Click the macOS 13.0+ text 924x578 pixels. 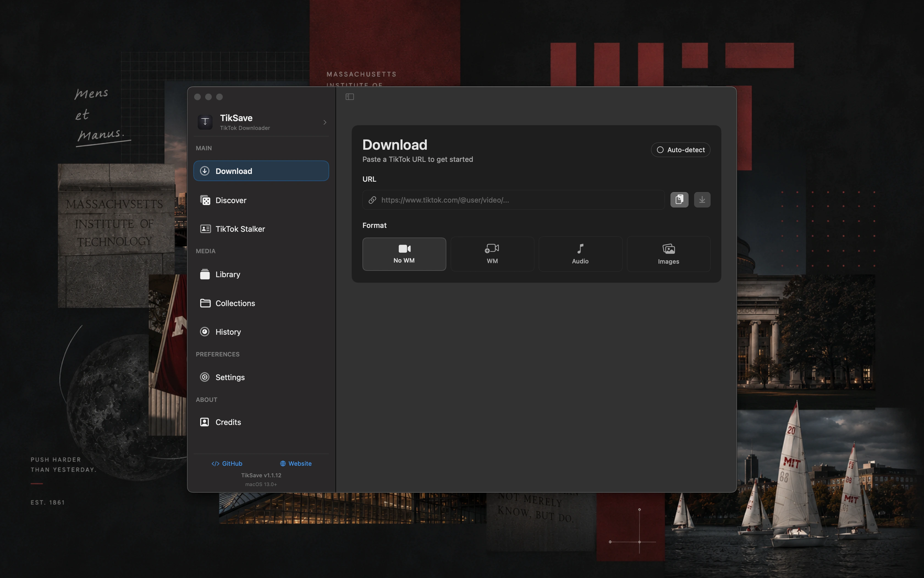click(x=261, y=484)
